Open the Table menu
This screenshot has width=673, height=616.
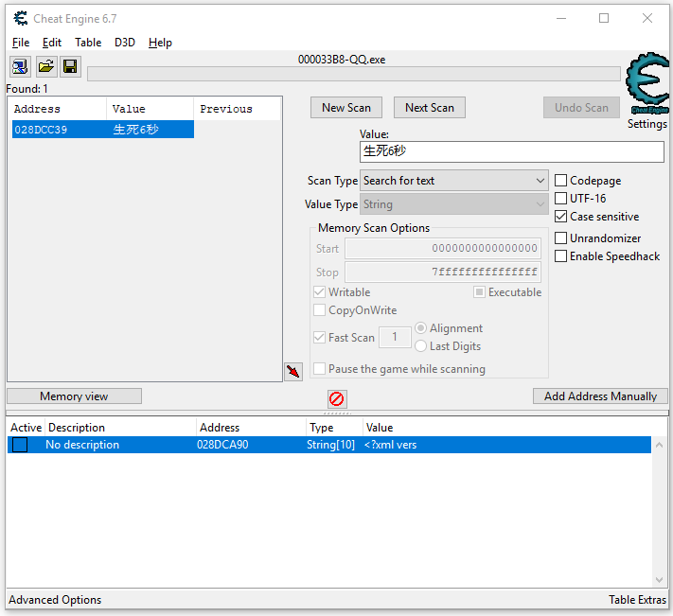(x=88, y=43)
